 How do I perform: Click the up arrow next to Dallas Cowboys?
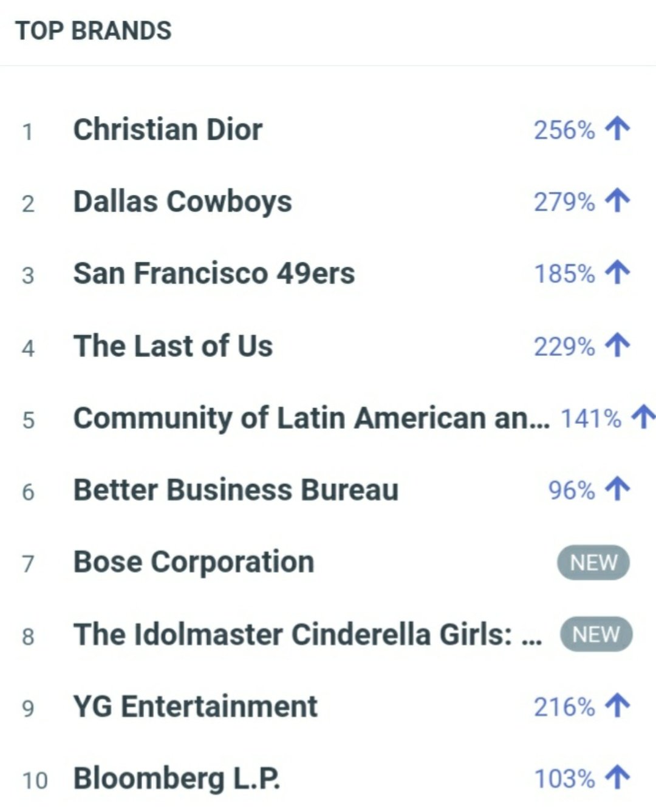coord(618,201)
